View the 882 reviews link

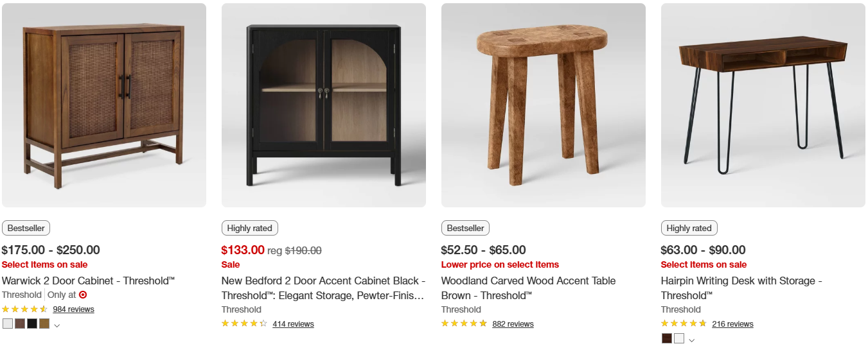pyautogui.click(x=513, y=324)
